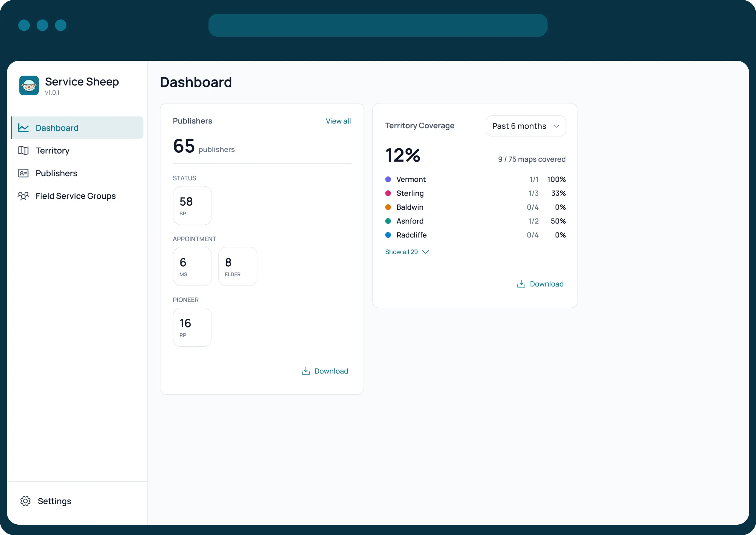This screenshot has width=756, height=535.
Task: Click the 9 / 75 maps covered text
Action: (532, 159)
